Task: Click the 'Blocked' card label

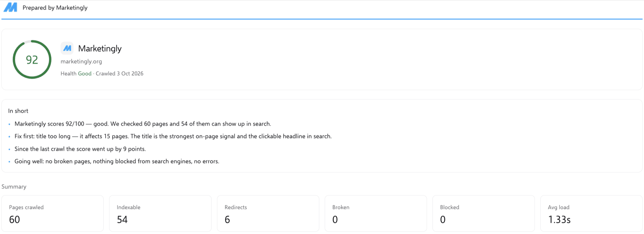Action: pos(450,207)
